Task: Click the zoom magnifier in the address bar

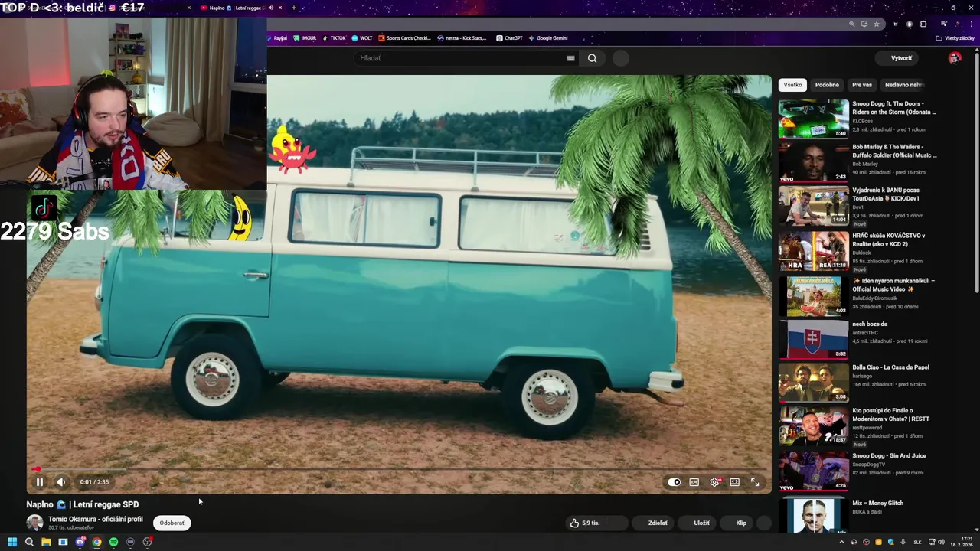Action: tap(851, 24)
